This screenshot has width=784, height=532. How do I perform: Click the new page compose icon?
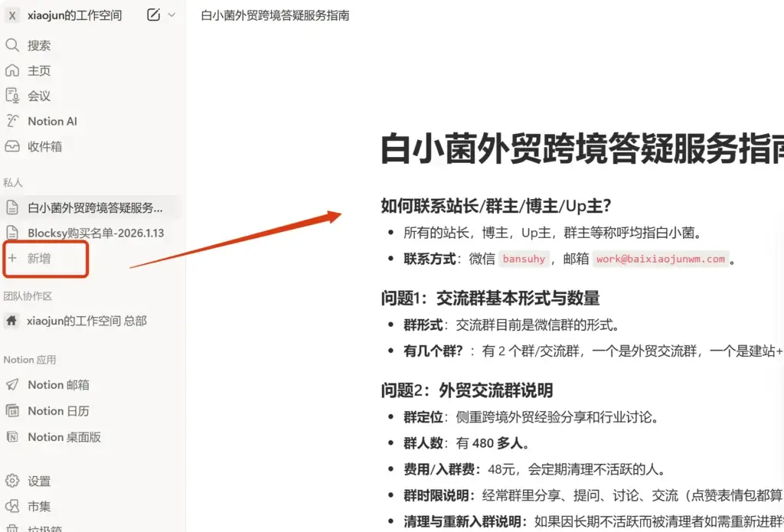coord(154,15)
